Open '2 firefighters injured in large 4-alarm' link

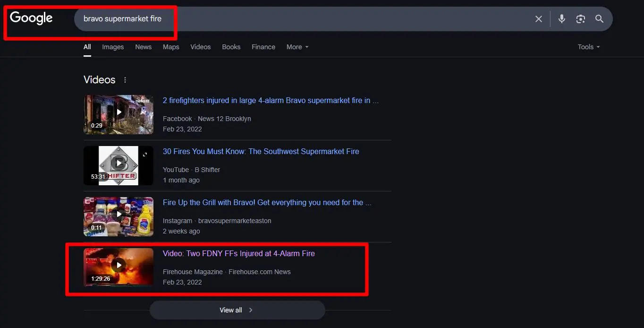point(271,100)
